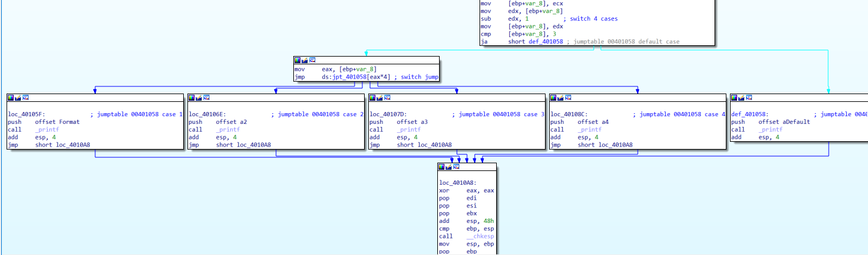Click 'offset a3' operand in case 3 block

[412, 122]
